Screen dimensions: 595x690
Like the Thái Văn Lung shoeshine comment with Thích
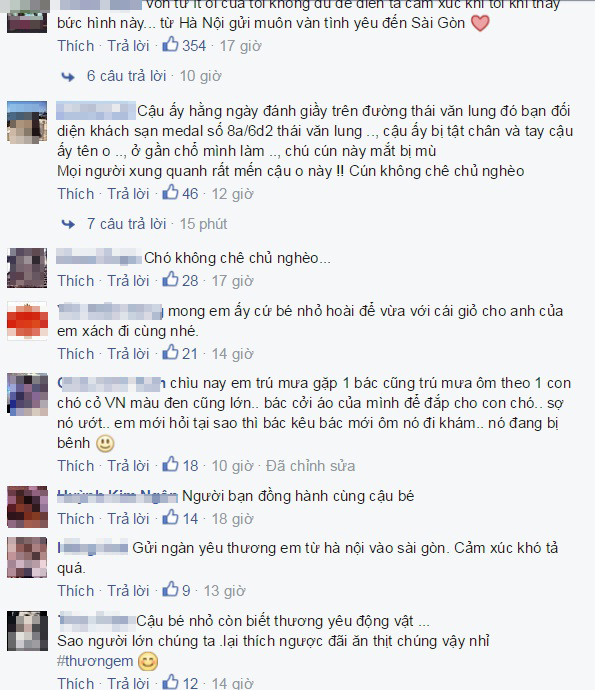pyautogui.click(x=76, y=194)
